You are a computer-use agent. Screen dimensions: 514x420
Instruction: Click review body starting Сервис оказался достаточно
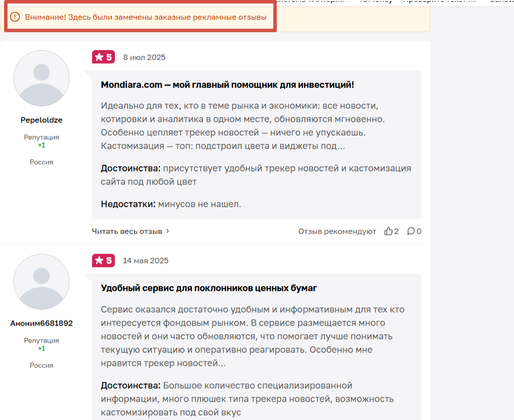252,336
